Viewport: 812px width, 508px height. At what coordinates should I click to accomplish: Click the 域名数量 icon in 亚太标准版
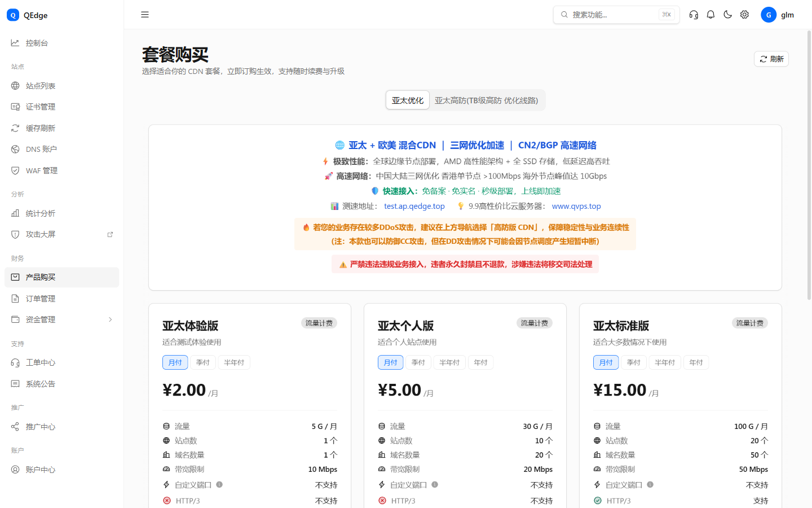click(x=597, y=455)
